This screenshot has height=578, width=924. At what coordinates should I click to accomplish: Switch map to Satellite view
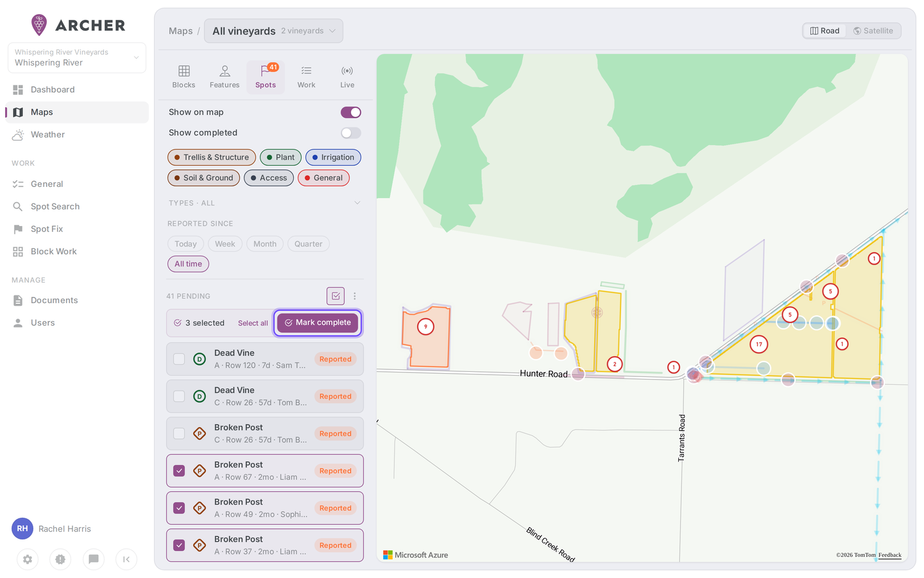click(x=873, y=31)
